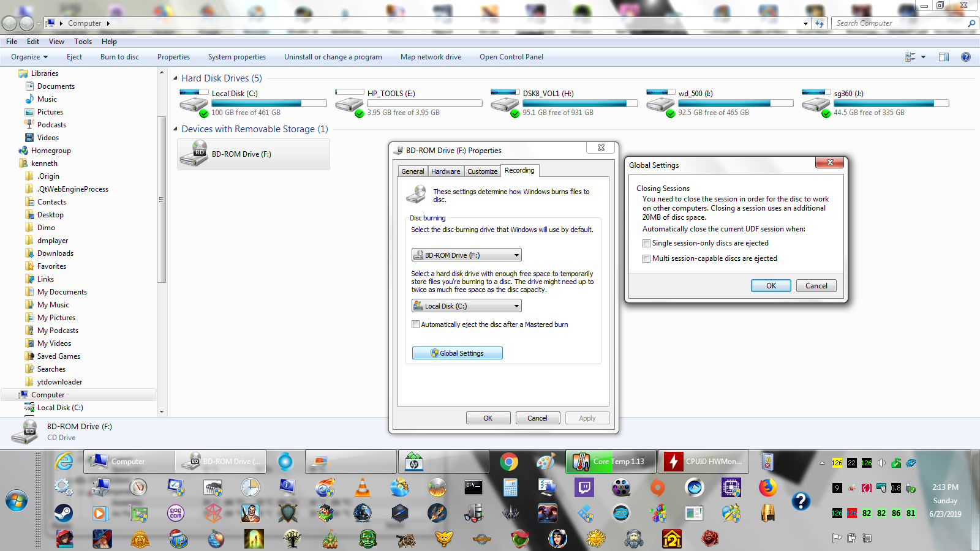Switch to the General tab
The height and width of the screenshot is (551, 980).
coord(413,171)
